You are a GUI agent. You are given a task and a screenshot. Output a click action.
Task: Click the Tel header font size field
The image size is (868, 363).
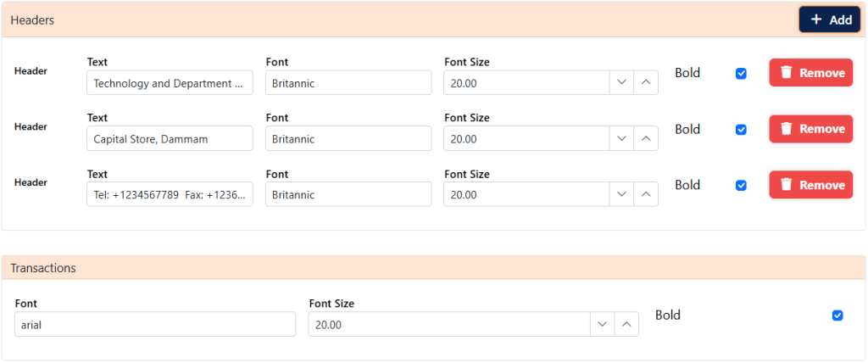[x=526, y=195]
